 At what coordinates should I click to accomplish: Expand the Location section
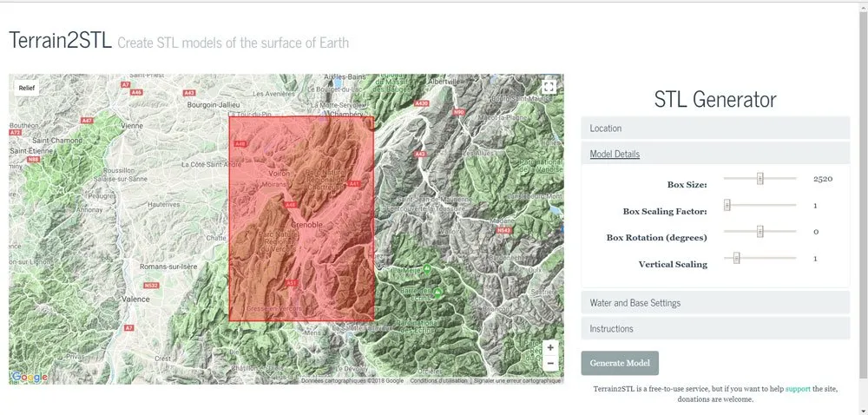coord(715,128)
